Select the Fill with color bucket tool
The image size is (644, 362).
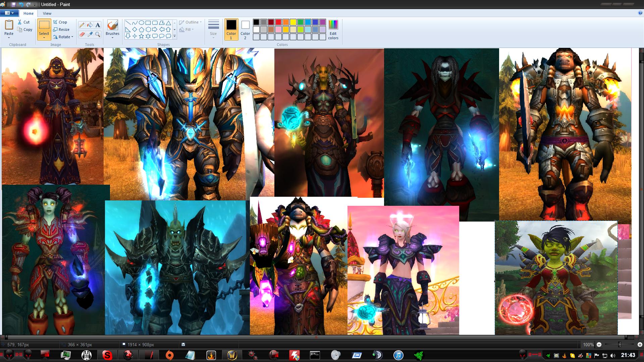[90, 25]
